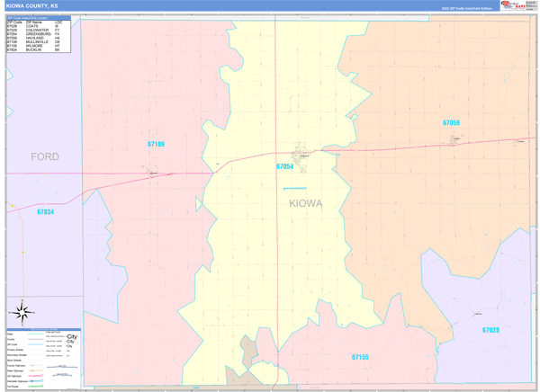The image size is (540, 392).
Task: Click the ZIP Code light-blue legend line
Action: coord(36,344)
